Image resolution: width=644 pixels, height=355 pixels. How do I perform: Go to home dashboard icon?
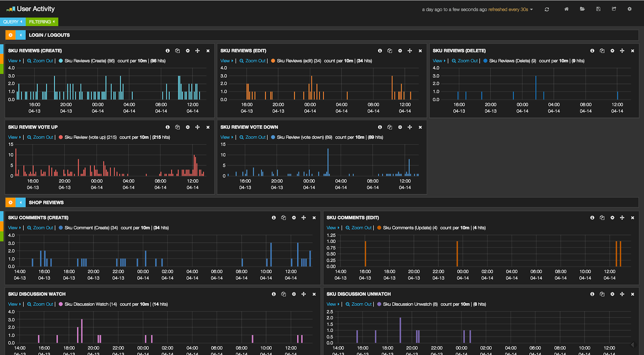566,9
